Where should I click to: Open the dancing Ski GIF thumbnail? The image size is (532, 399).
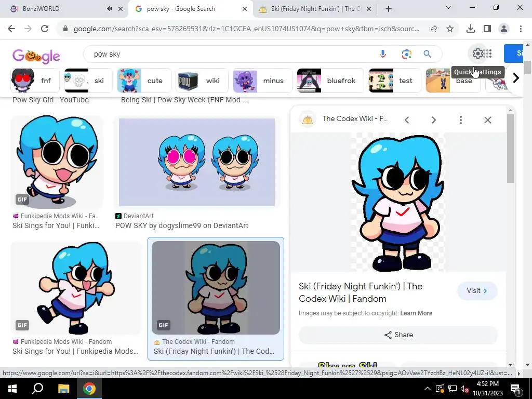(x=76, y=288)
